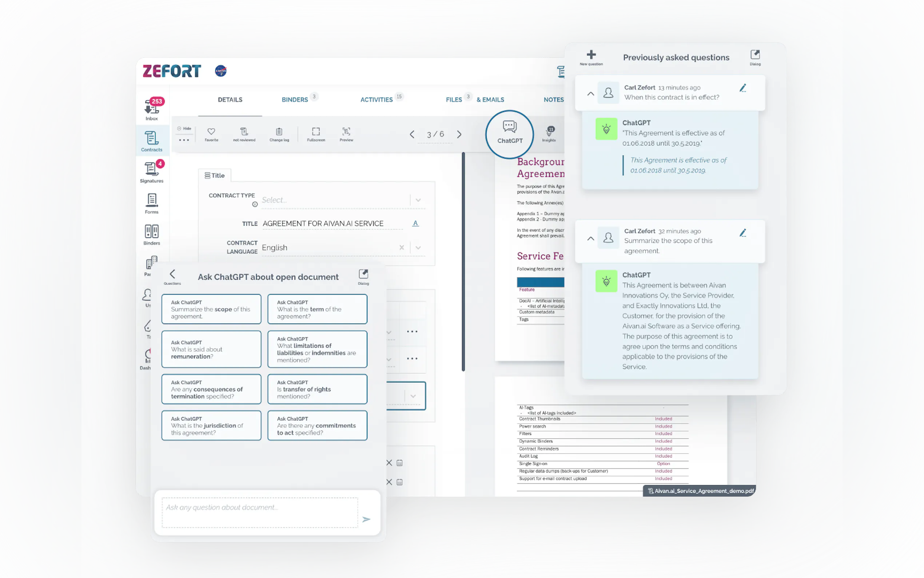Image resolution: width=924 pixels, height=578 pixels.
Task: Ask ChatGPT about the jurisdiction
Action: pyautogui.click(x=211, y=425)
